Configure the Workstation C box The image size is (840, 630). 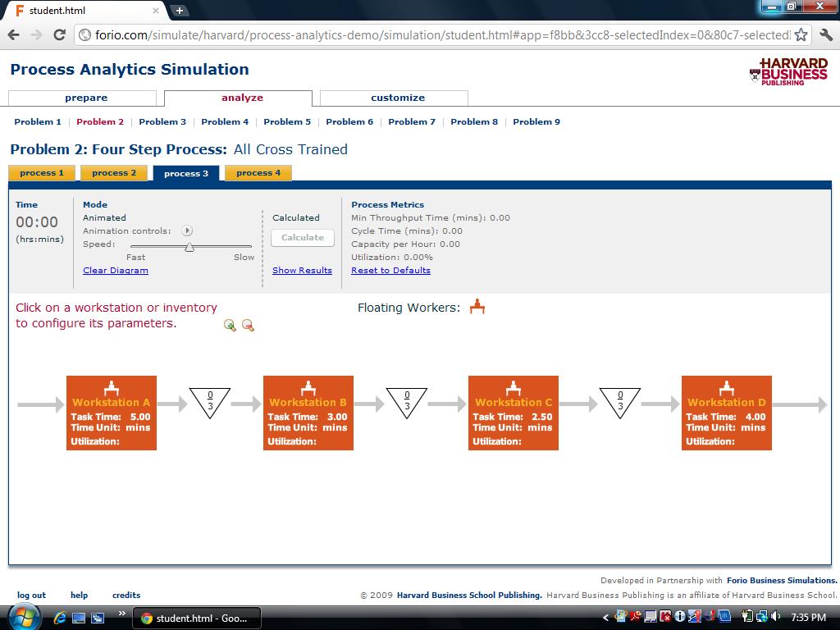[x=514, y=413]
